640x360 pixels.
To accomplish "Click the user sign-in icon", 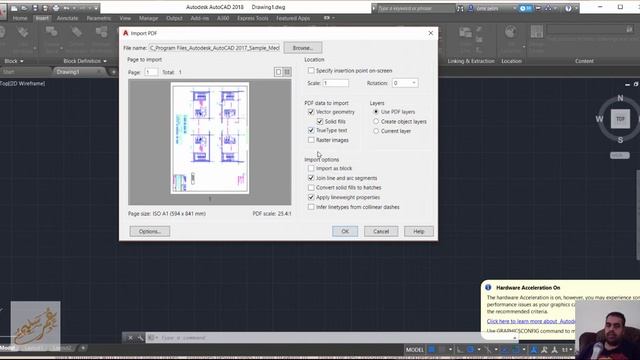I will [471, 8].
